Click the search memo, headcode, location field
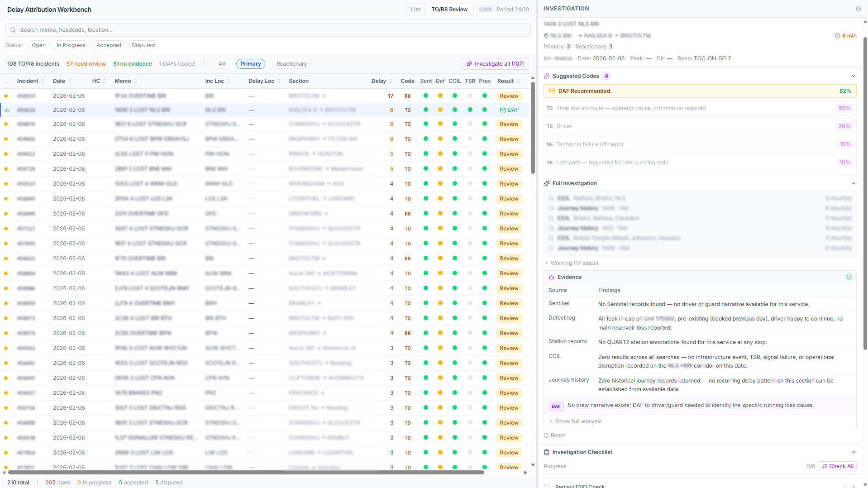868x488 pixels. (x=268, y=30)
